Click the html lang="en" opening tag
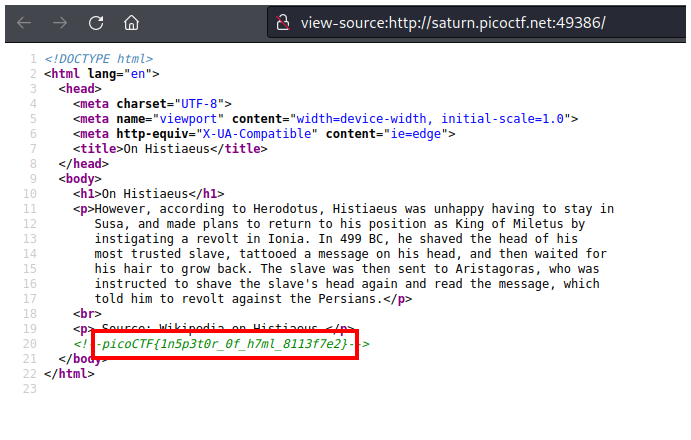691x440 pixels. point(101,74)
